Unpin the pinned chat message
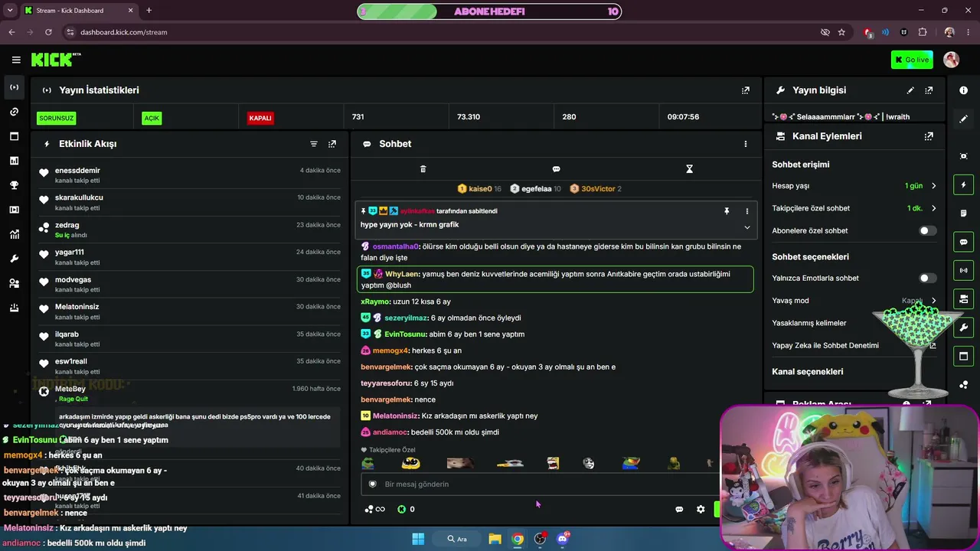 (727, 211)
